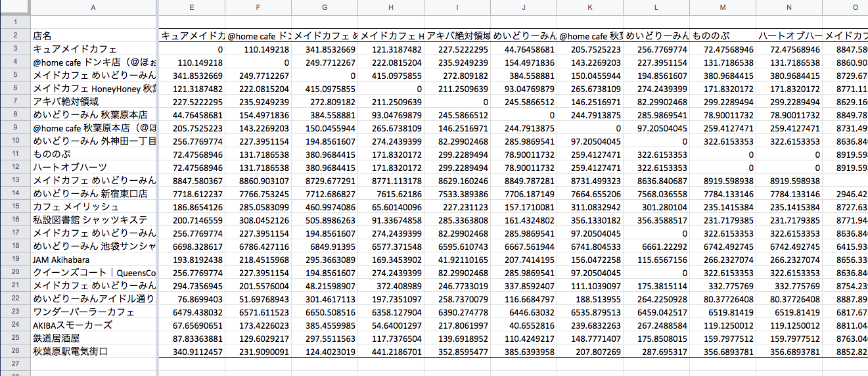Screen dimensions: 868x376
Task: Select row 2 via its row number
Action: point(14,35)
